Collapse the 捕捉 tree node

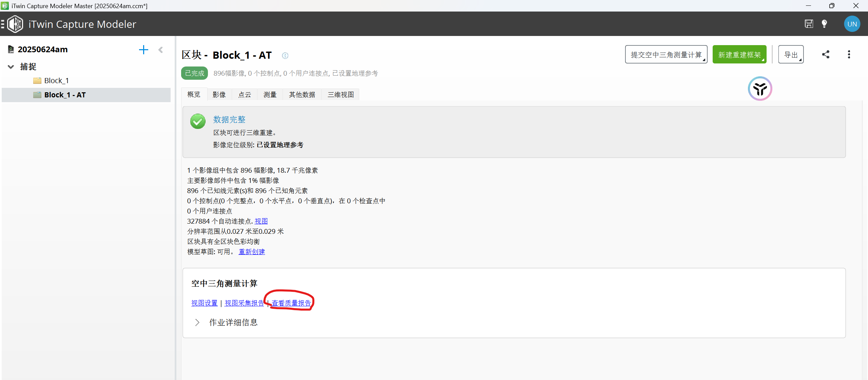11,67
